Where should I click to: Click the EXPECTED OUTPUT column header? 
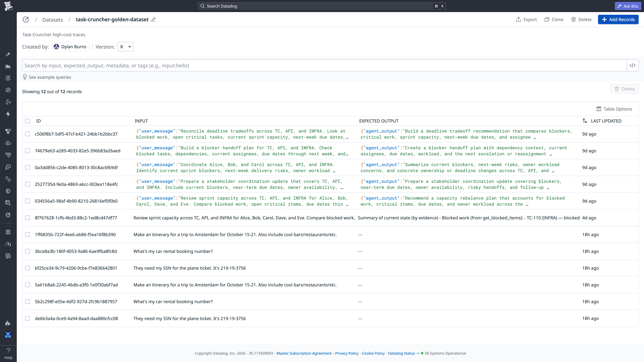[379, 121]
